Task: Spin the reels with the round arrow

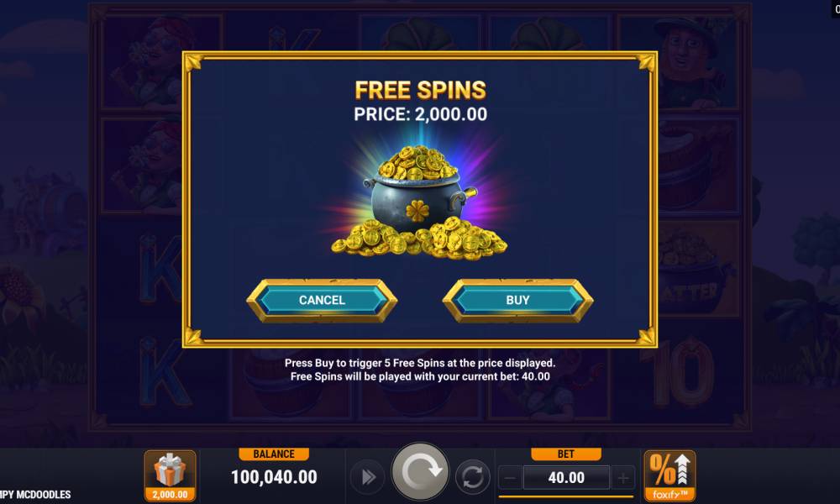Action: click(x=420, y=472)
